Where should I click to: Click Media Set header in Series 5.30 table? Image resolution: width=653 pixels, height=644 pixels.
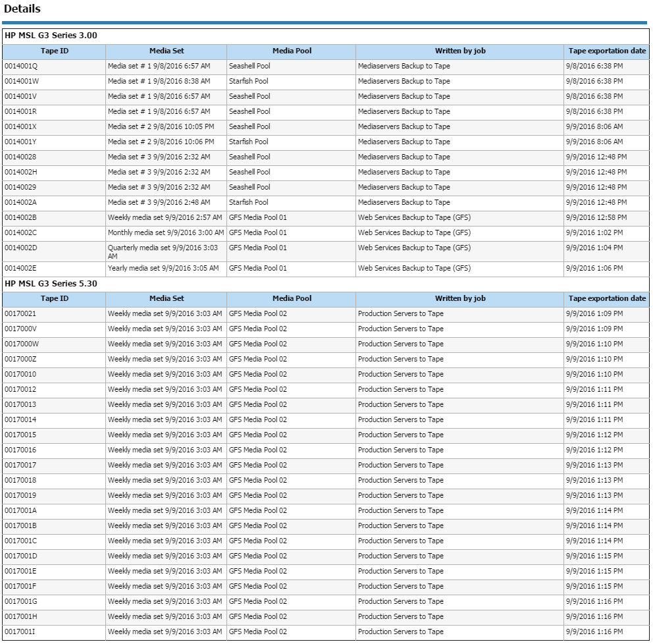(166, 299)
